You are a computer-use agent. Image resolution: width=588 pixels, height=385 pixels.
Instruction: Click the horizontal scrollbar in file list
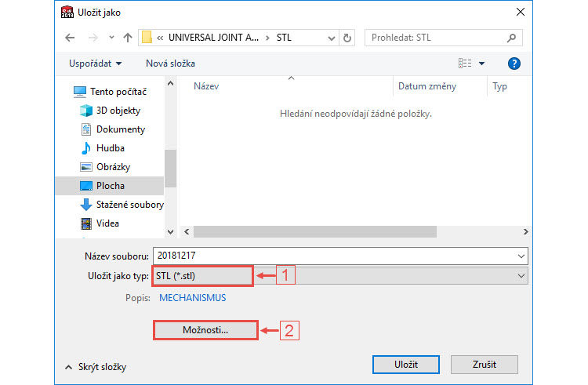click(314, 232)
